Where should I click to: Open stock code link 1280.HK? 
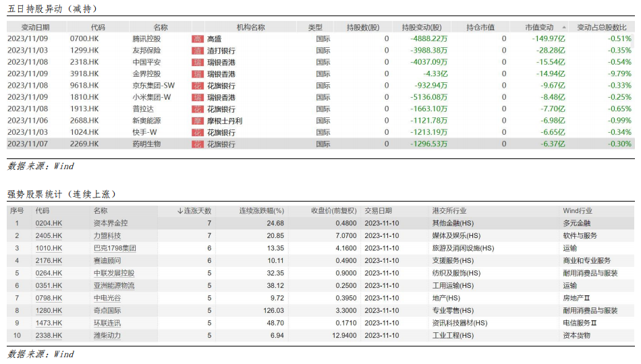pos(49,311)
